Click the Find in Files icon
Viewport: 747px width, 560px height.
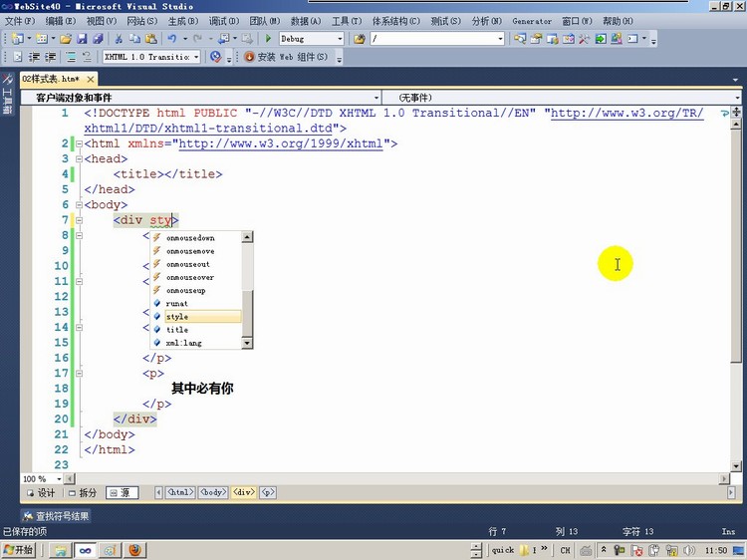pyautogui.click(x=360, y=39)
